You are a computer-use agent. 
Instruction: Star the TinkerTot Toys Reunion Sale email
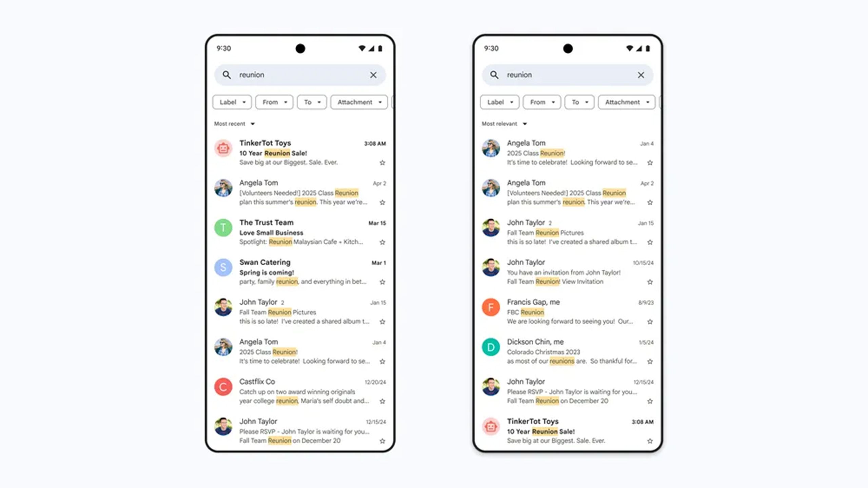(382, 162)
